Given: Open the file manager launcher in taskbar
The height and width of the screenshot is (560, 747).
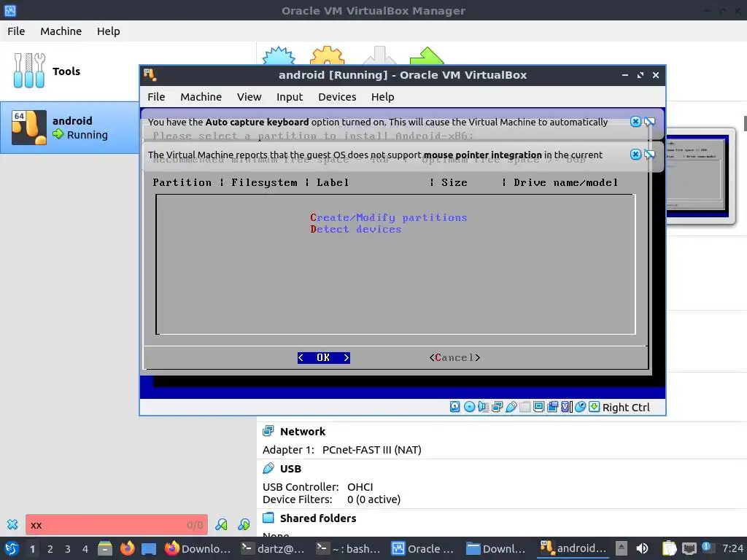Looking at the screenshot, I should click(105, 548).
